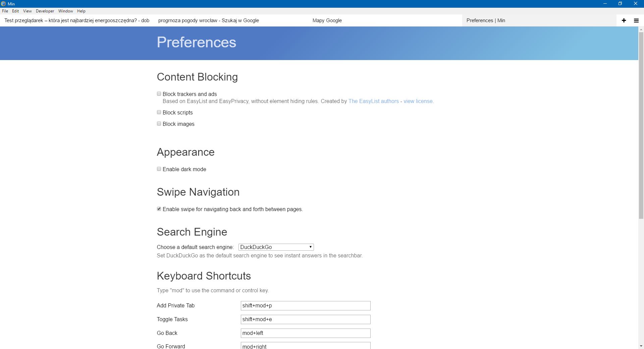Expand the default search engine dropdown
The image size is (644, 349).
click(x=276, y=247)
